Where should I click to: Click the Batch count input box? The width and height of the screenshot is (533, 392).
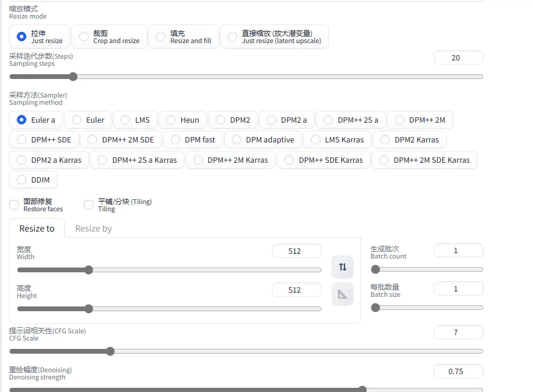[x=458, y=251]
